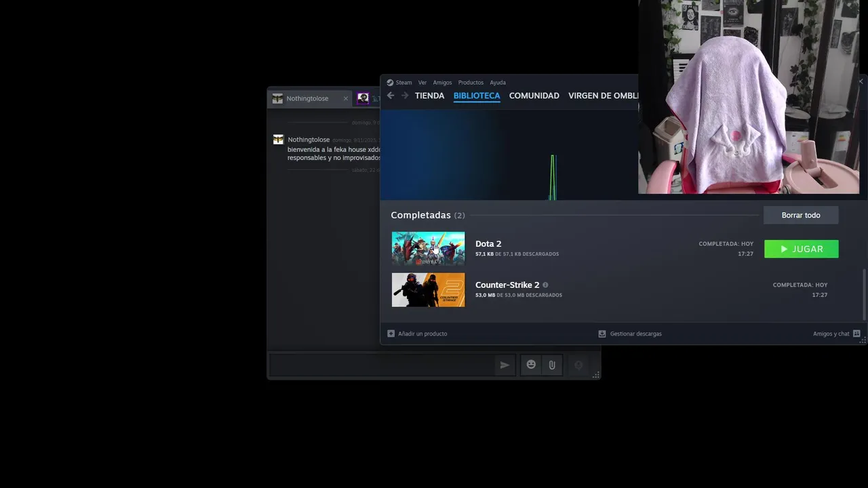The image size is (868, 488).
Task: Click the Borrar todo button
Action: pos(801,215)
